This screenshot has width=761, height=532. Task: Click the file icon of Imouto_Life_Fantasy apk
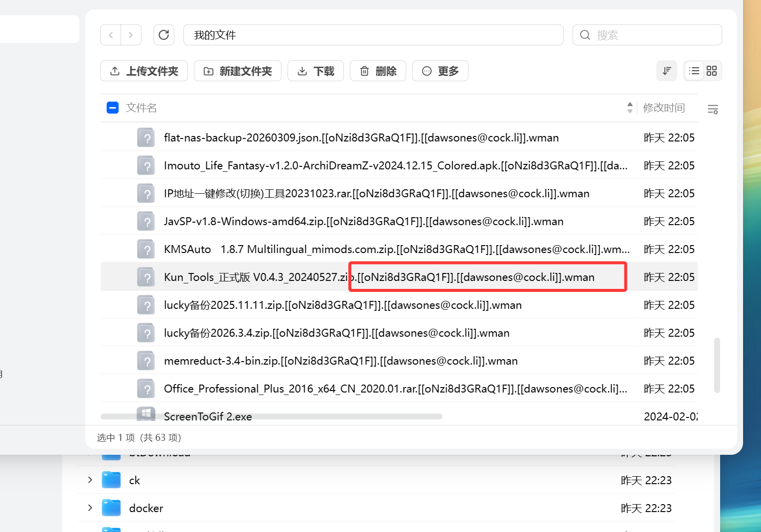[146, 165]
